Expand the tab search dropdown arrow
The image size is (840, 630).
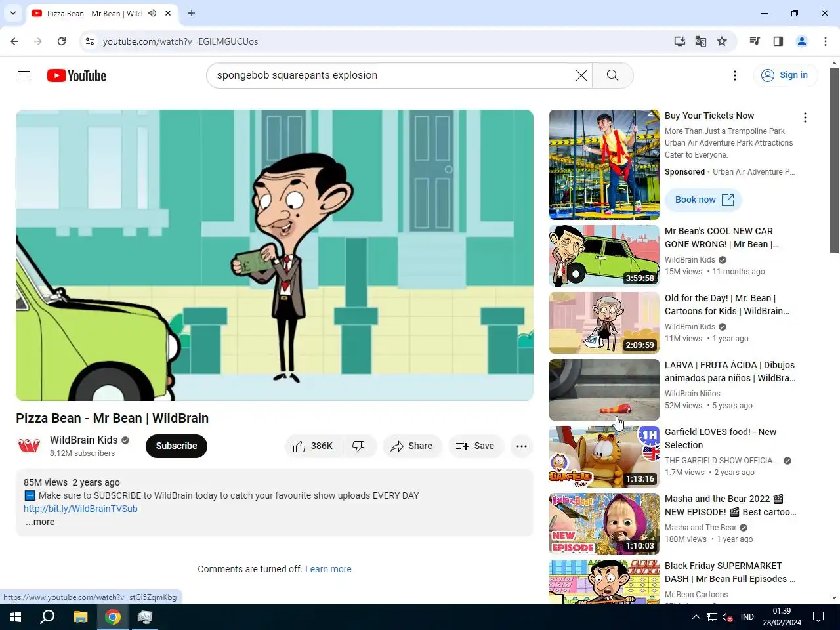13,13
